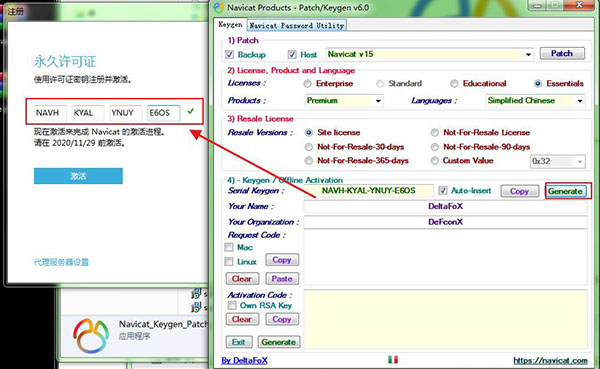The image size is (600, 369).
Task: Select Not-For-Resale-30-days option
Action: click(x=308, y=147)
